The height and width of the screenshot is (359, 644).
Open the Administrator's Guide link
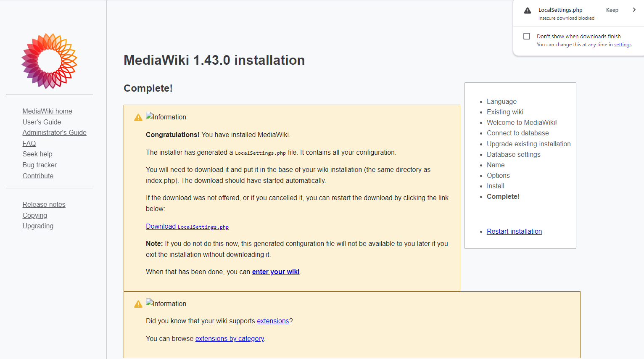[x=54, y=132]
